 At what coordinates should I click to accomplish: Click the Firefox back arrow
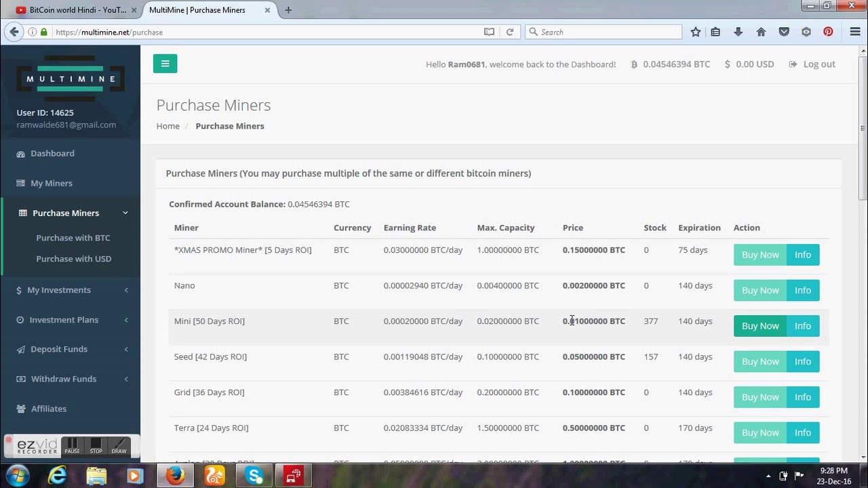[14, 32]
